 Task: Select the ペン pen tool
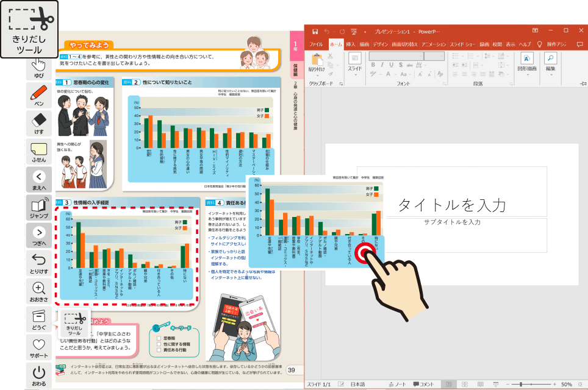point(39,96)
